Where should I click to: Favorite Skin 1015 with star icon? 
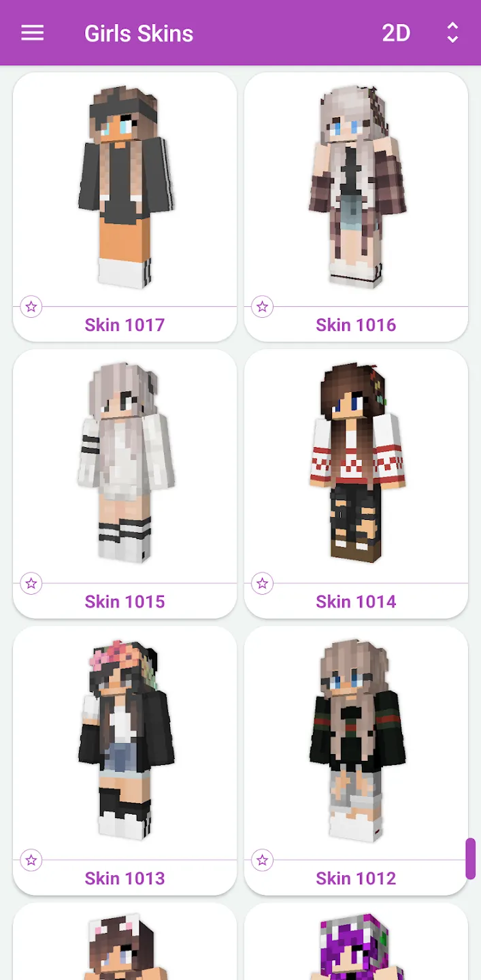tap(31, 583)
